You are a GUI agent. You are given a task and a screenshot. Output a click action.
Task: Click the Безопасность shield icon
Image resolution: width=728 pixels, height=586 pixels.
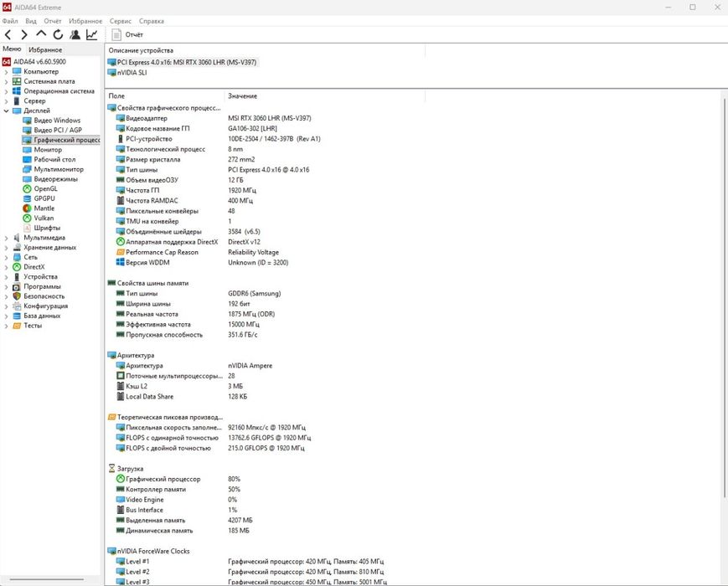point(17,296)
